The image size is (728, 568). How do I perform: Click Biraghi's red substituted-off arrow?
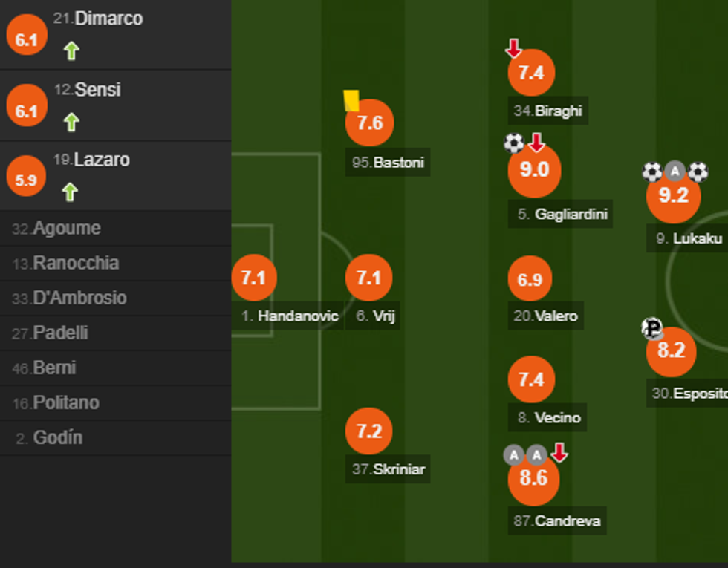tap(513, 49)
